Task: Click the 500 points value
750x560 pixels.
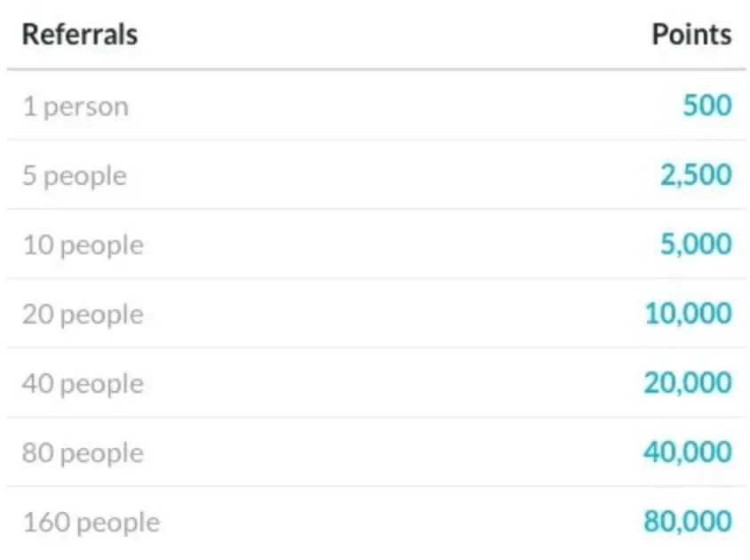Action: tap(707, 105)
